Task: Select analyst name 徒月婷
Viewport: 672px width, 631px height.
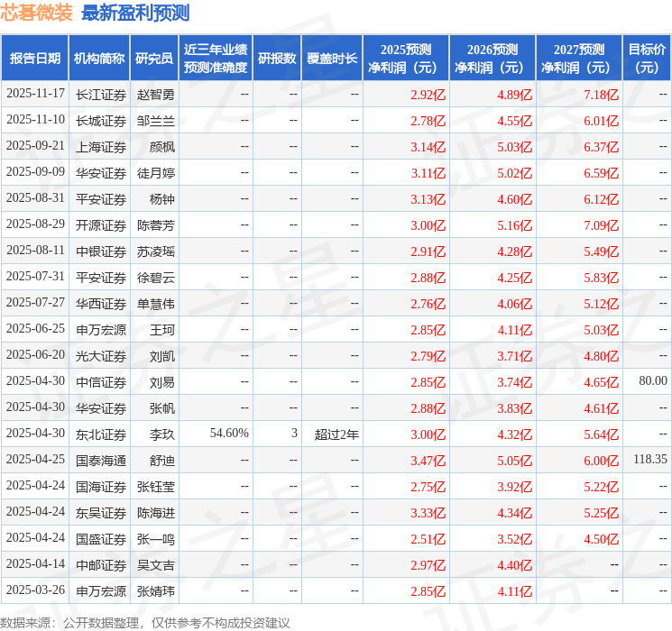Action: [x=155, y=173]
